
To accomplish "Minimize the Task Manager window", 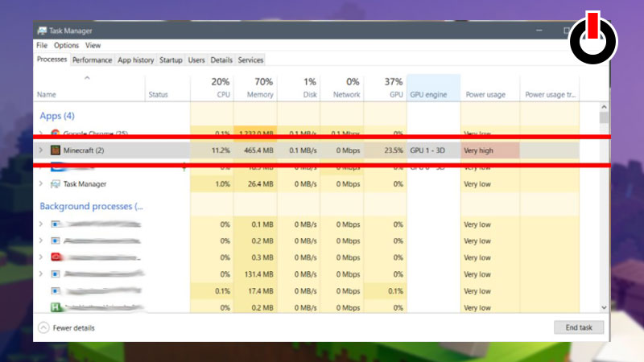I will [539, 31].
